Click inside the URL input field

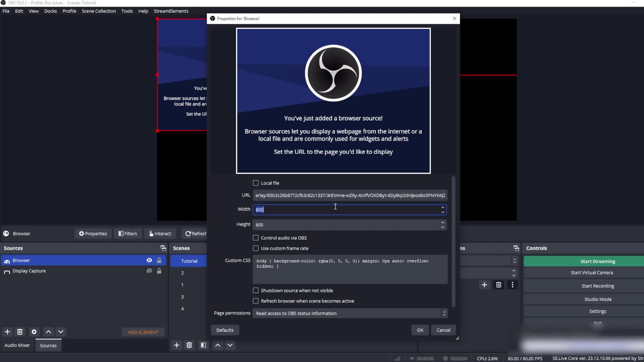(x=349, y=195)
